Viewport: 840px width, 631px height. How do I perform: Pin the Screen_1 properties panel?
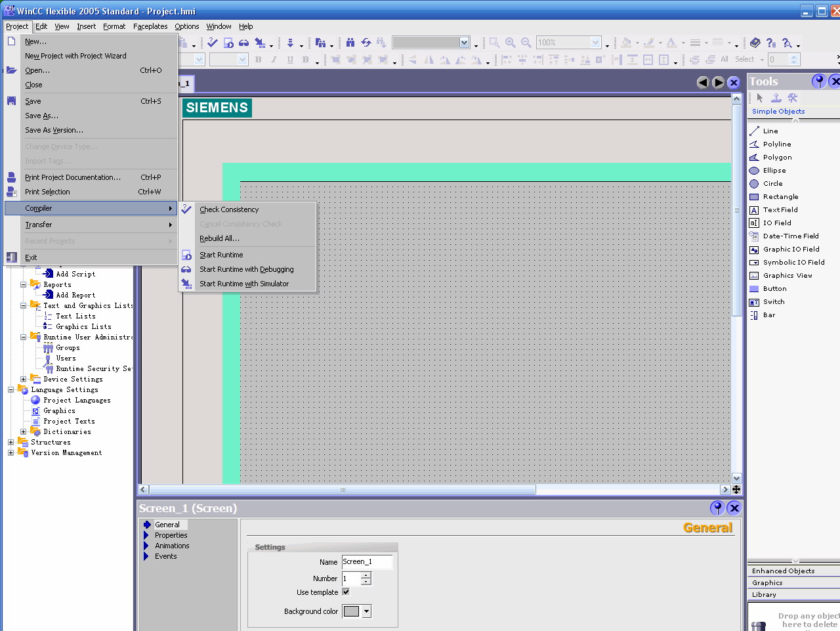tap(717, 508)
